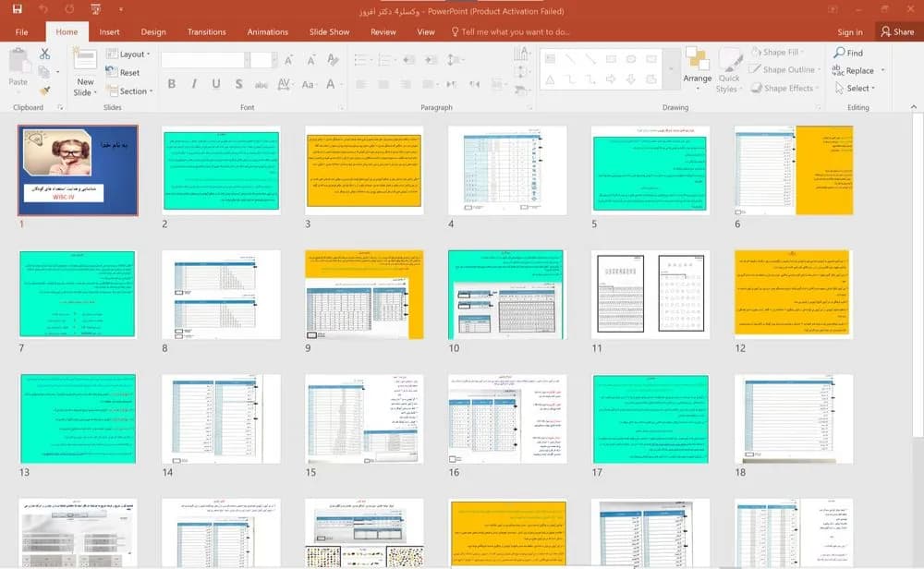The image size is (924, 569).
Task: Click the Share button
Action: click(897, 31)
